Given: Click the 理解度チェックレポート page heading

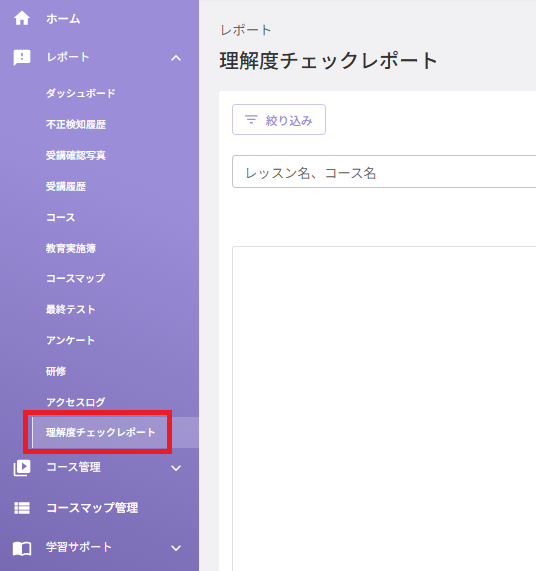Looking at the screenshot, I should point(328,60).
